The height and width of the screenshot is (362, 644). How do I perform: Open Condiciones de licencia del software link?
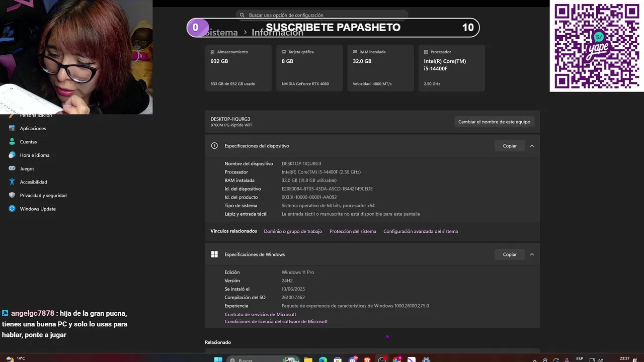pyautogui.click(x=276, y=321)
